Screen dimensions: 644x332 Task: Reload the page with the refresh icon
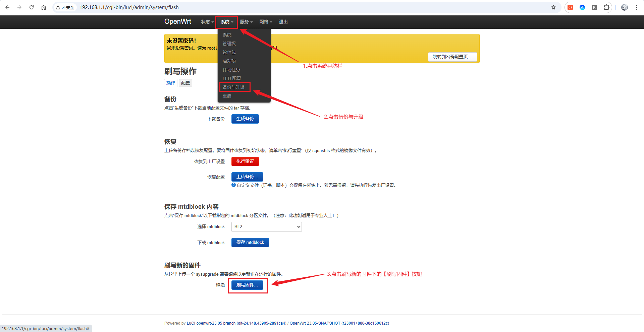point(32,7)
